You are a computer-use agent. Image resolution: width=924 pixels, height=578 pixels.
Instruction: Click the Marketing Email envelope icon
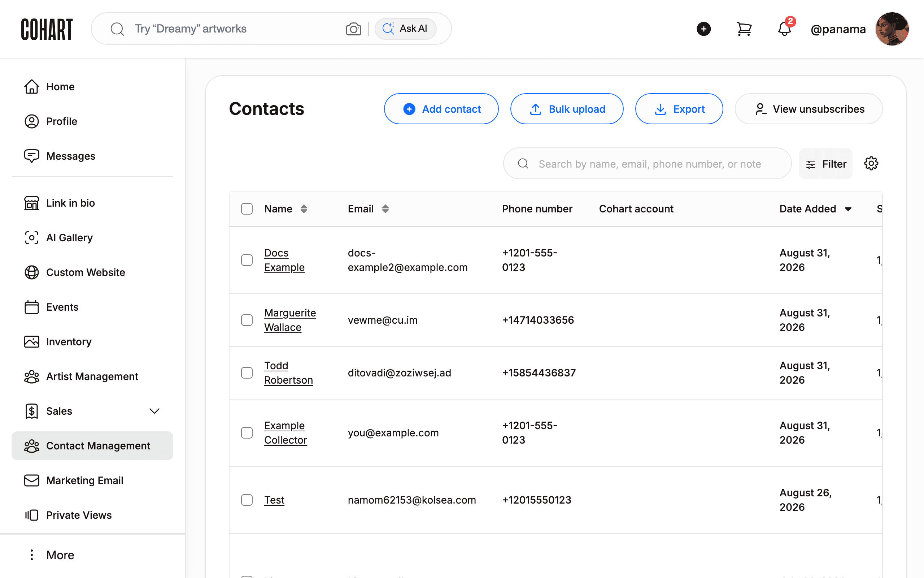tap(32, 480)
